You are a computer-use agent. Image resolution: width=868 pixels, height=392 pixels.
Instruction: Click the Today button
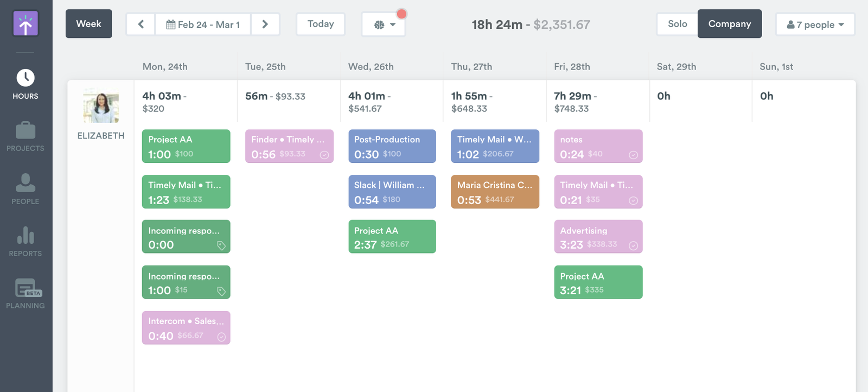321,24
